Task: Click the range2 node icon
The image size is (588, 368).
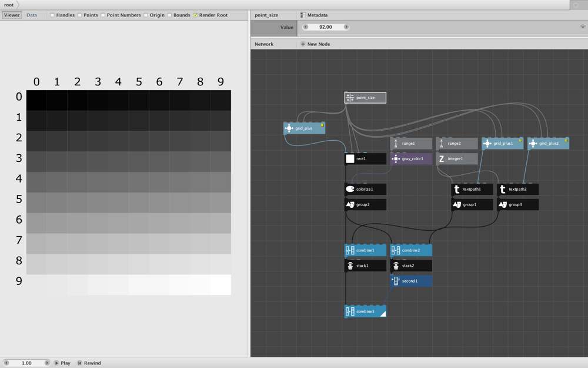Action: (442, 144)
